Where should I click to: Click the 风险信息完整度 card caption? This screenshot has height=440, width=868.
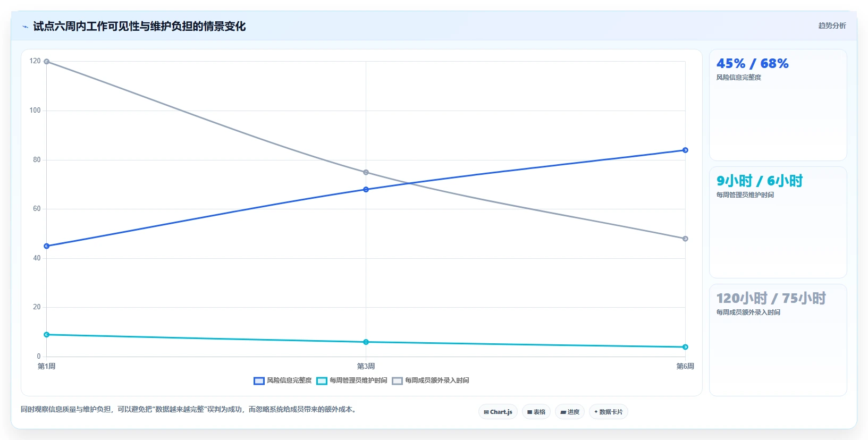point(739,78)
